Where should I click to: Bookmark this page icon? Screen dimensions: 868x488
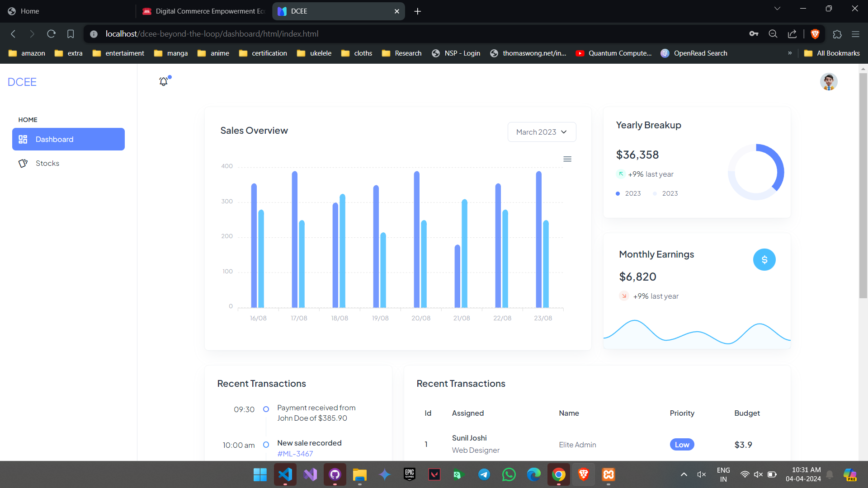(x=71, y=34)
